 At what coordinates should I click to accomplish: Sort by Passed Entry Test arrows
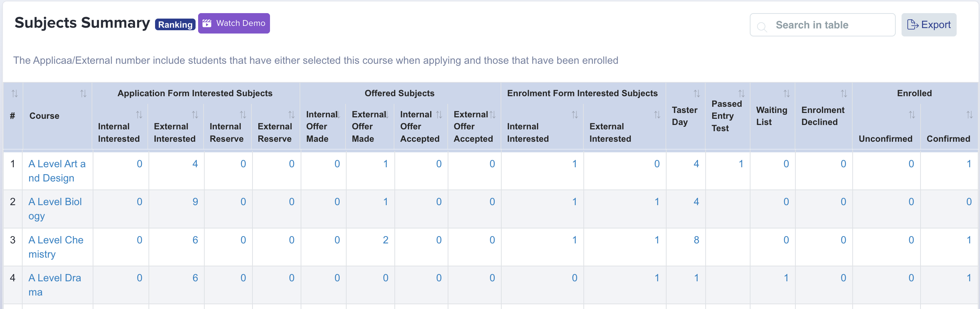point(741,94)
